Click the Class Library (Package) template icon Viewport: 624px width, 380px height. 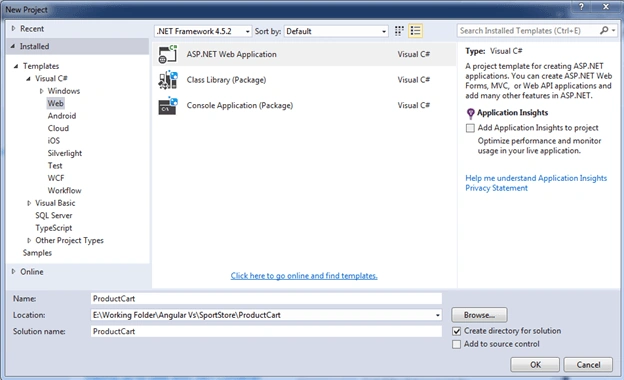(168, 80)
